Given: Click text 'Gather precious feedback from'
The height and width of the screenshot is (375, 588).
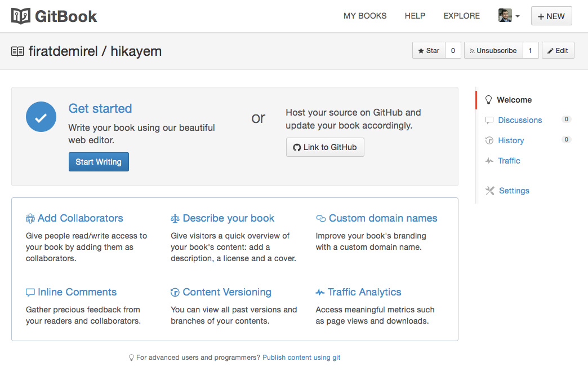Looking at the screenshot, I should click(83, 310).
